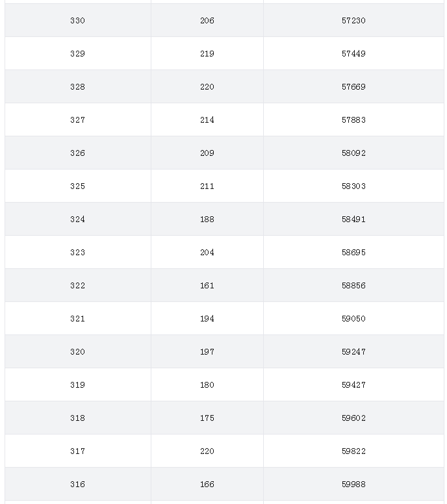Select score cell 328
The height and width of the screenshot is (504, 447).
point(78,87)
